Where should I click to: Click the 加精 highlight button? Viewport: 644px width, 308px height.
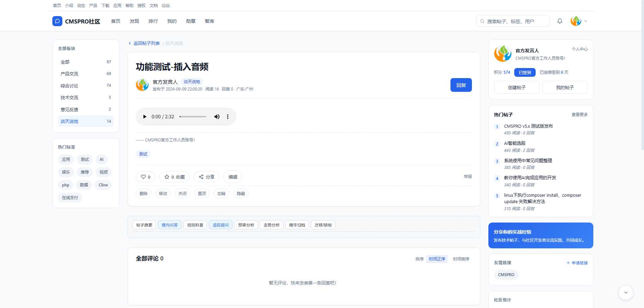point(221,194)
